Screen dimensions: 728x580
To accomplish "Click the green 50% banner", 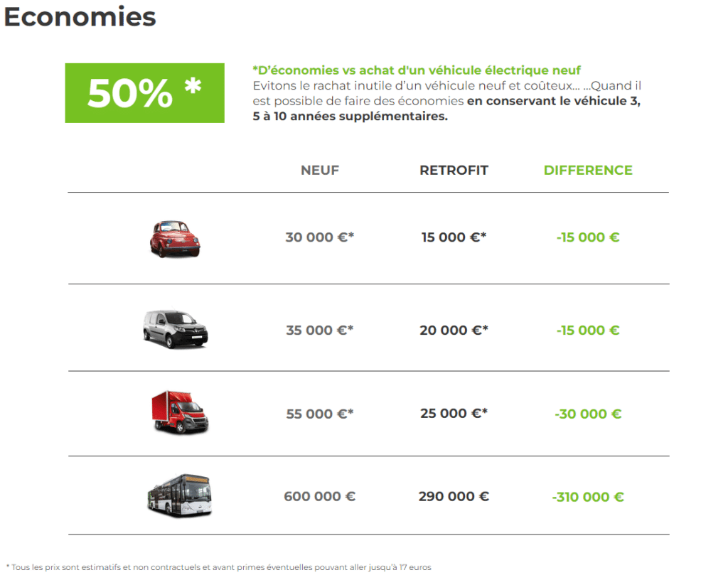I will 144,93.
